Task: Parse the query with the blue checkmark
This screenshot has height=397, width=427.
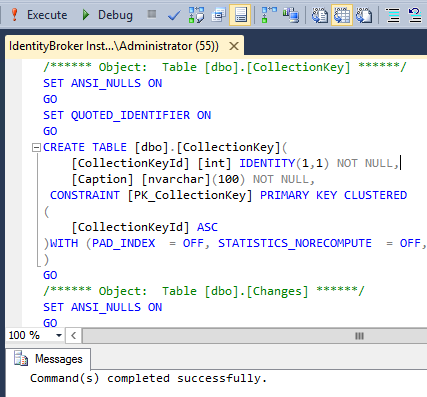Action: tap(174, 15)
